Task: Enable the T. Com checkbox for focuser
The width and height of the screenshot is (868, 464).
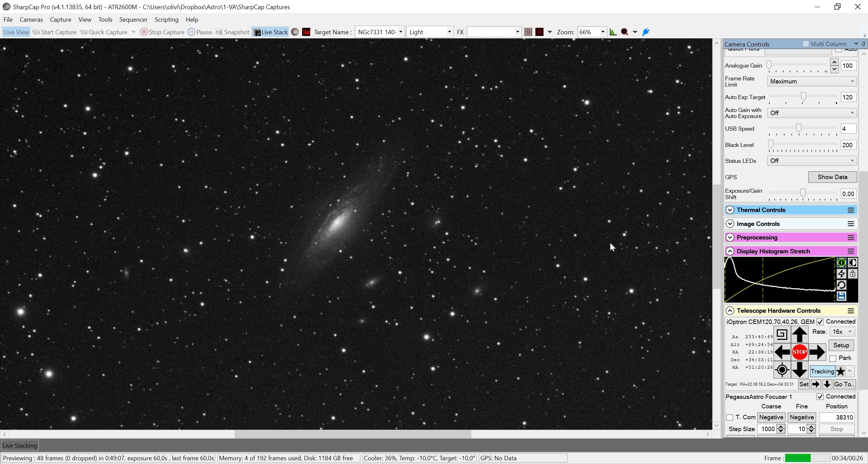Action: pos(729,418)
